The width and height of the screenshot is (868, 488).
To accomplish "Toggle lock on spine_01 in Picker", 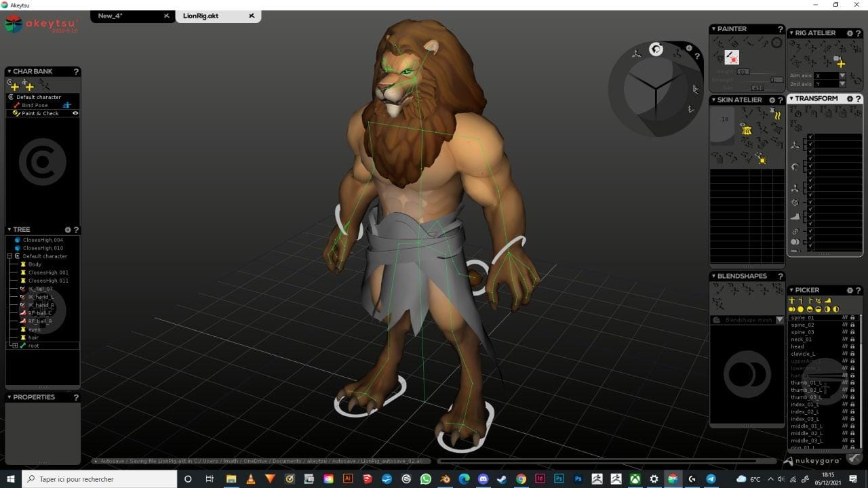I will [x=852, y=318].
